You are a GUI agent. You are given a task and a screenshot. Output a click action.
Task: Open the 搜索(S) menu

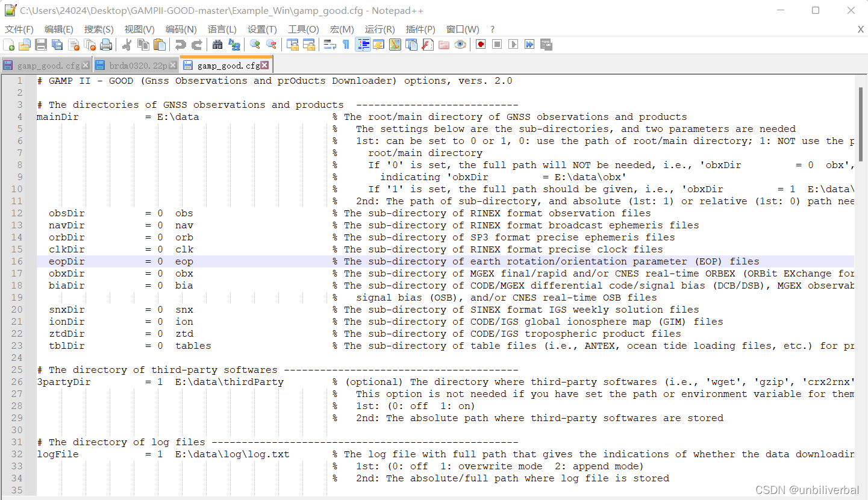99,30
